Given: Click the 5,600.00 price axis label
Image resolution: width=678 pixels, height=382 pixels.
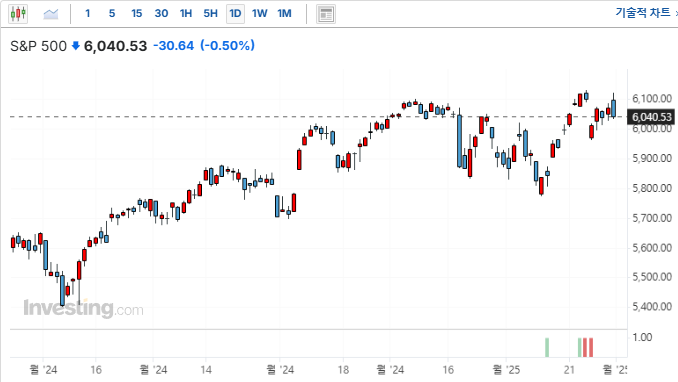Looking at the screenshot, I should click(652, 248).
